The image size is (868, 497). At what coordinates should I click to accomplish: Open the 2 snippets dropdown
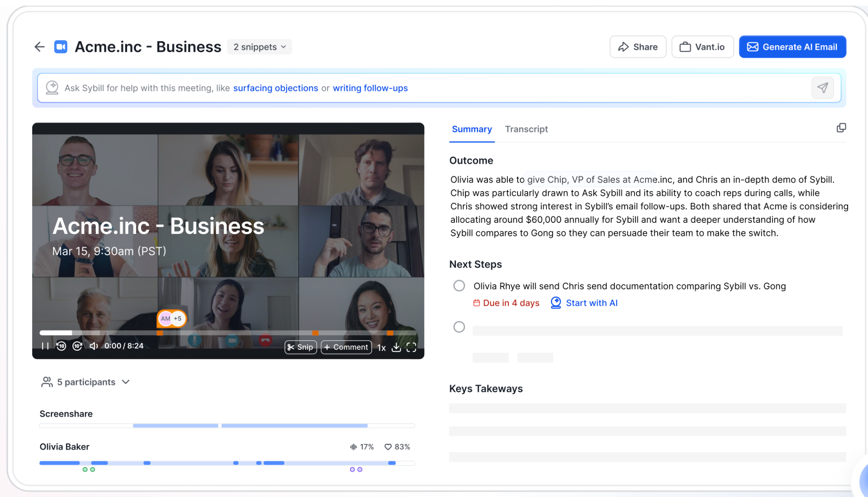coord(259,47)
